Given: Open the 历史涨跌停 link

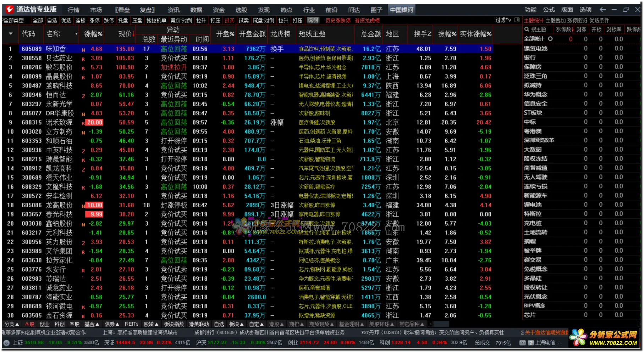Looking at the screenshot, I should point(338,21).
